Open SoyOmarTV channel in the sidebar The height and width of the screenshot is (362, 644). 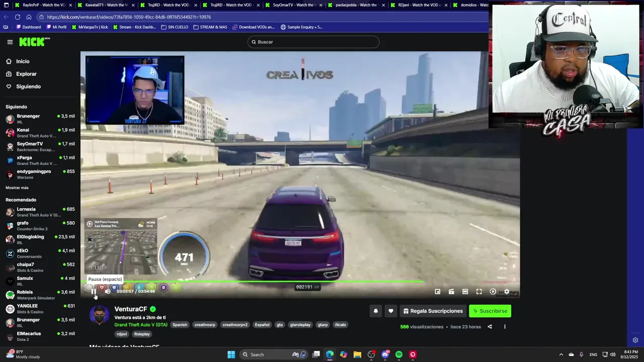coord(40,147)
